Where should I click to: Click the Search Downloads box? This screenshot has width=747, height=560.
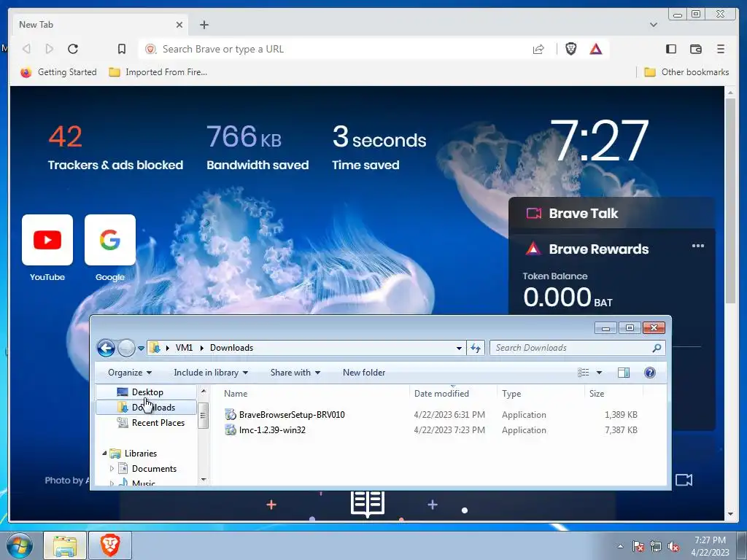[572, 348]
